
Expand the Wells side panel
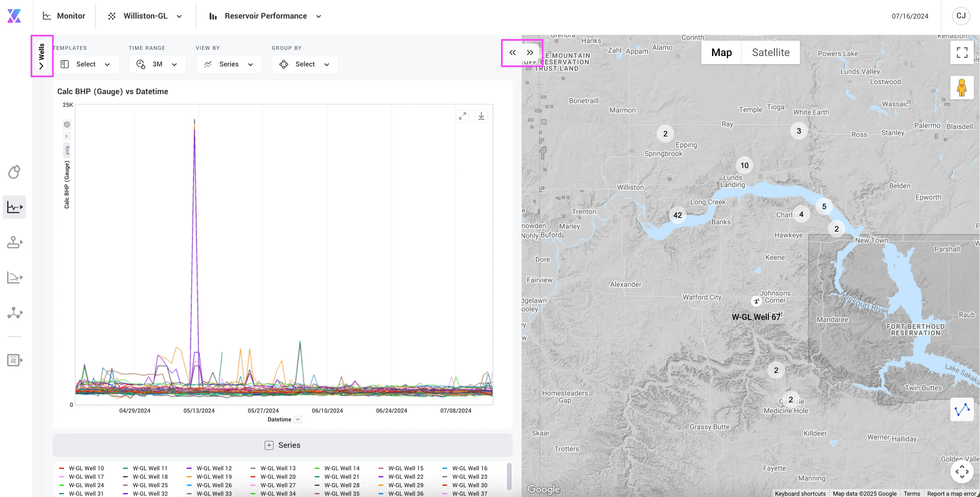41,56
